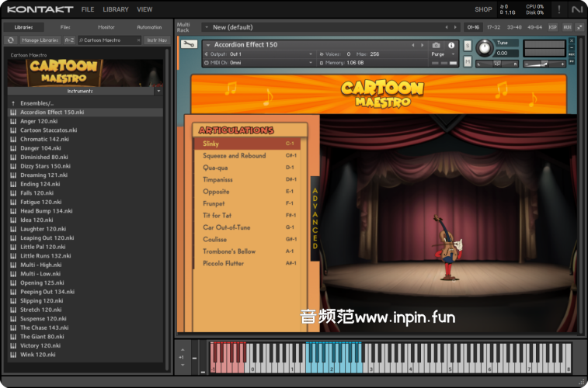This screenshot has height=388, width=588.
Task: Switch to the Automation tab
Action: 149,27
